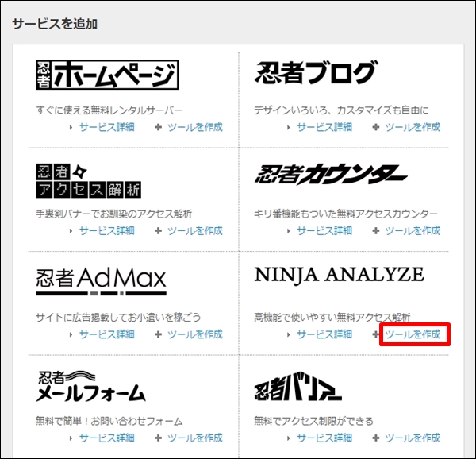This screenshot has height=459, width=476.
Task: Click the 忍者AdMax logo
Action: pyautogui.click(x=101, y=281)
